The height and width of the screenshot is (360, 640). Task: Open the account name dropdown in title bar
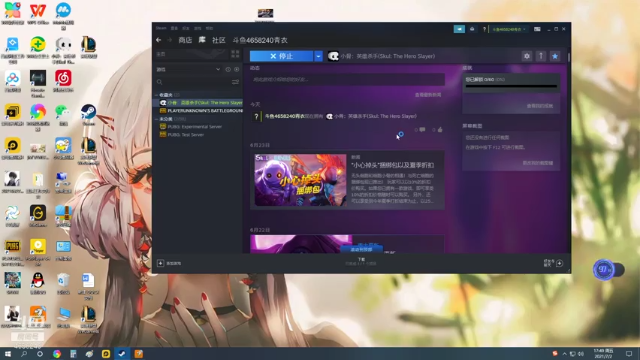point(509,29)
